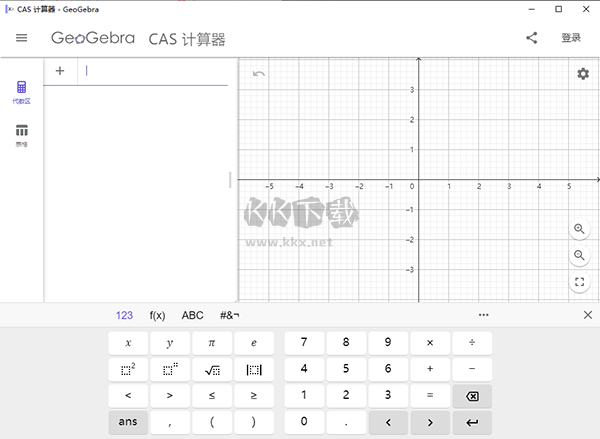This screenshot has width=600, height=439.
Task: Select the 123 keyboard tab
Action: coord(124,315)
